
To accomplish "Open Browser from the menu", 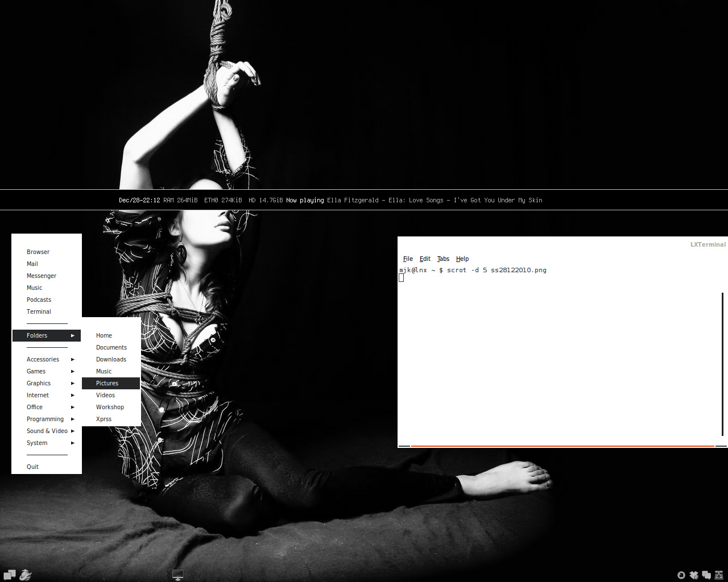I will [x=47, y=252].
